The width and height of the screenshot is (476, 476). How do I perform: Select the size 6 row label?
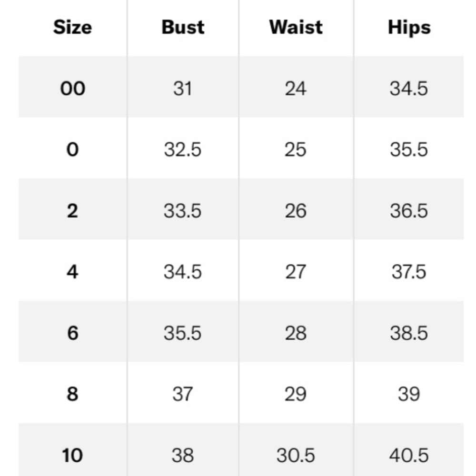click(72, 333)
